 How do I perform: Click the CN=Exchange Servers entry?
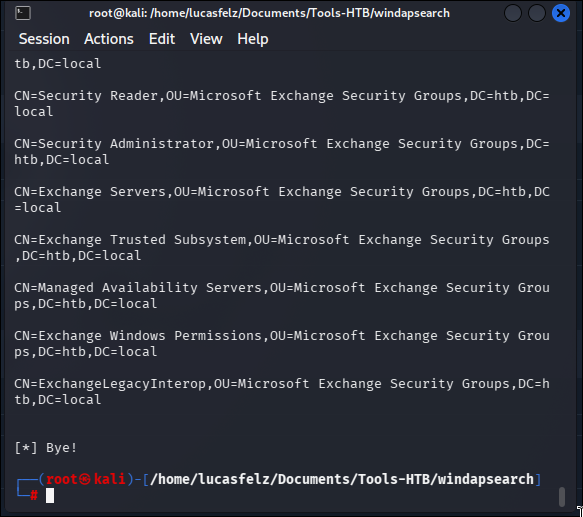point(282,200)
